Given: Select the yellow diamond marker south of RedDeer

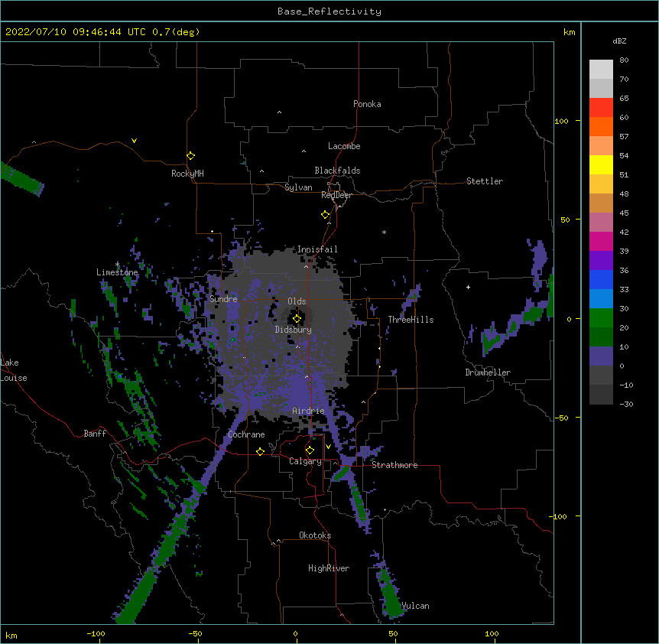Looking at the screenshot, I should pyautogui.click(x=325, y=214).
